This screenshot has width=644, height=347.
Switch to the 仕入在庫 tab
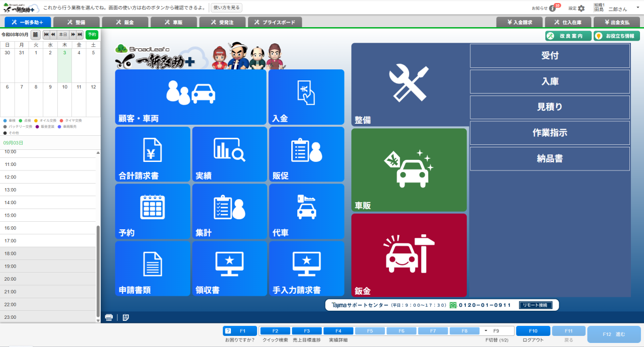[x=569, y=22]
